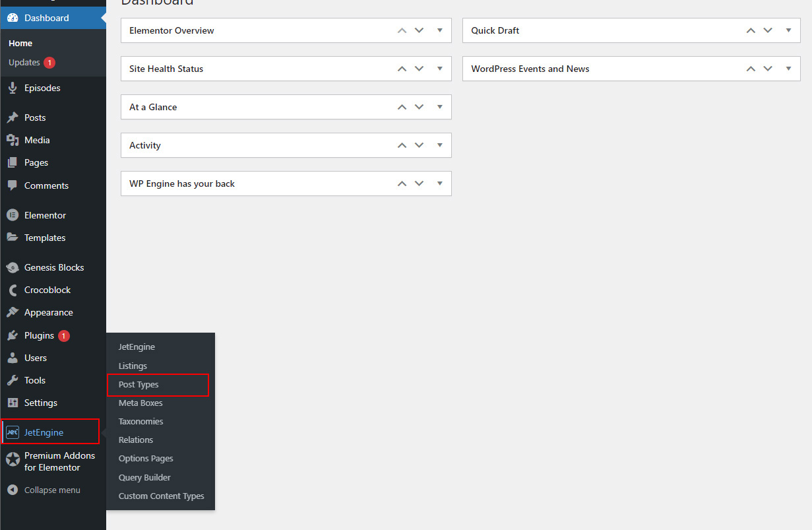Click the Updates count badge
The width and height of the screenshot is (812, 530).
[x=49, y=63]
